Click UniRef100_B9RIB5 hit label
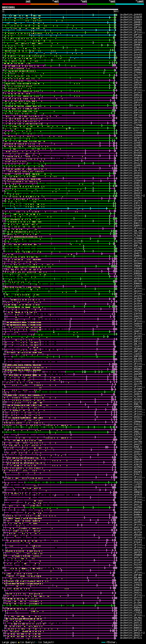Image resolution: width=146 pixels, height=644 pixels. pyautogui.click(x=131, y=357)
